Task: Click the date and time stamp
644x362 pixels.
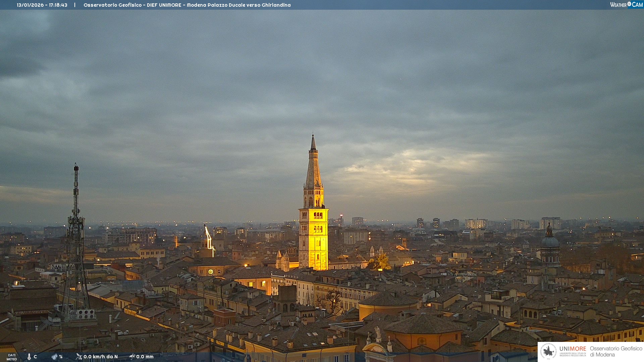Action: pos(42,5)
